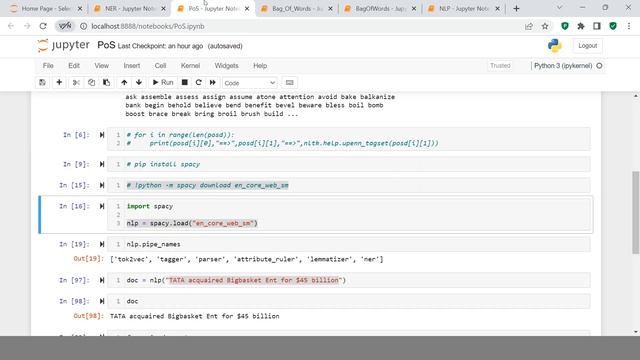Viewport: 640px width, 360px height.
Task: Open the Cell menu
Action: pyautogui.click(x=160, y=66)
